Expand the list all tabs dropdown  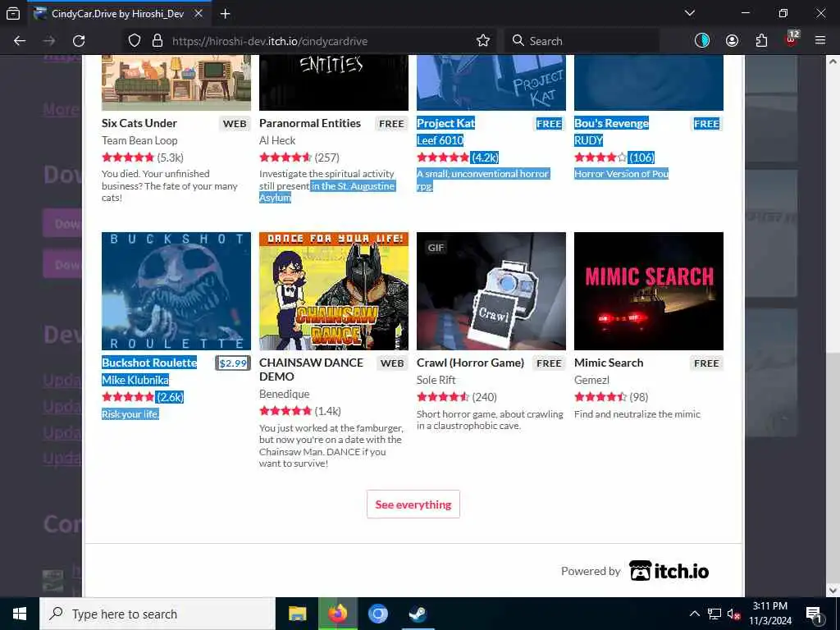[689, 13]
